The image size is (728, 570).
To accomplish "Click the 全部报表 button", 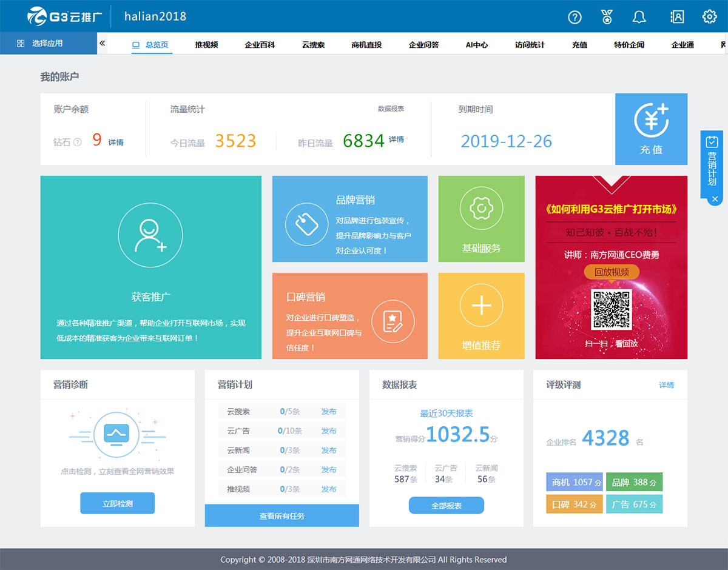I will click(446, 505).
